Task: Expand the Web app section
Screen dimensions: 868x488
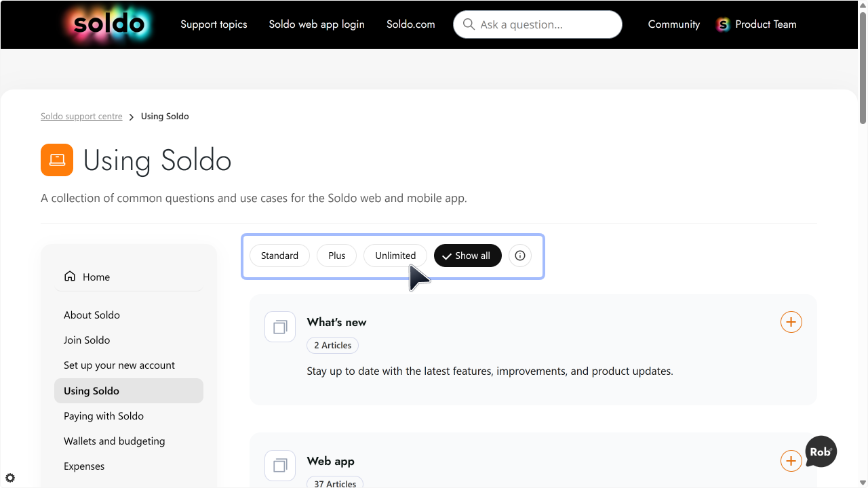Action: pyautogui.click(x=791, y=461)
